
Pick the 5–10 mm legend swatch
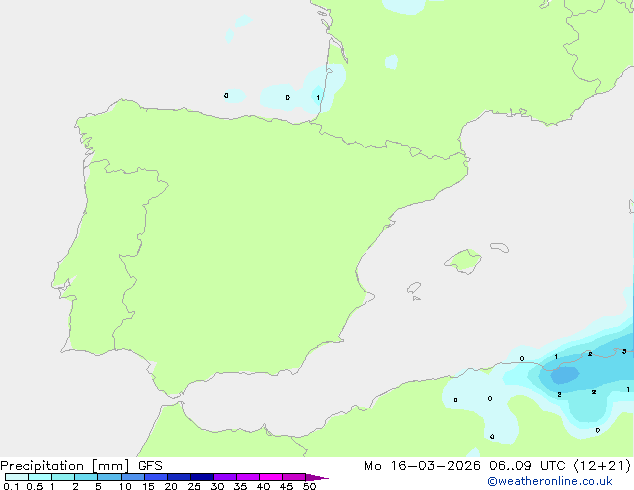click(x=110, y=477)
